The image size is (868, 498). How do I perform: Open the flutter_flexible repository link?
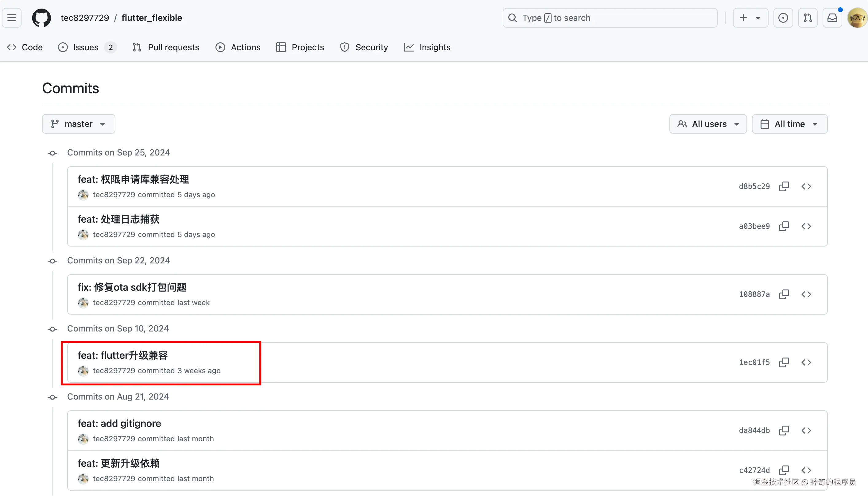coord(152,18)
